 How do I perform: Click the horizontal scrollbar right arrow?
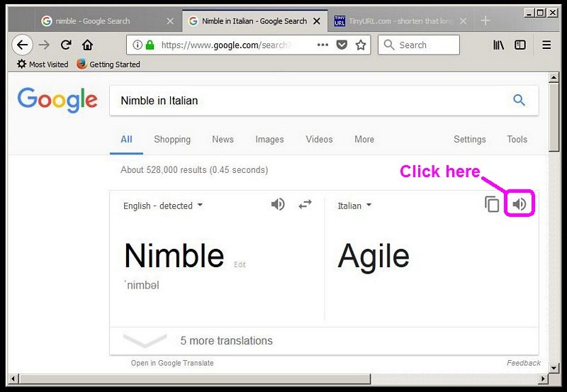pos(543,379)
